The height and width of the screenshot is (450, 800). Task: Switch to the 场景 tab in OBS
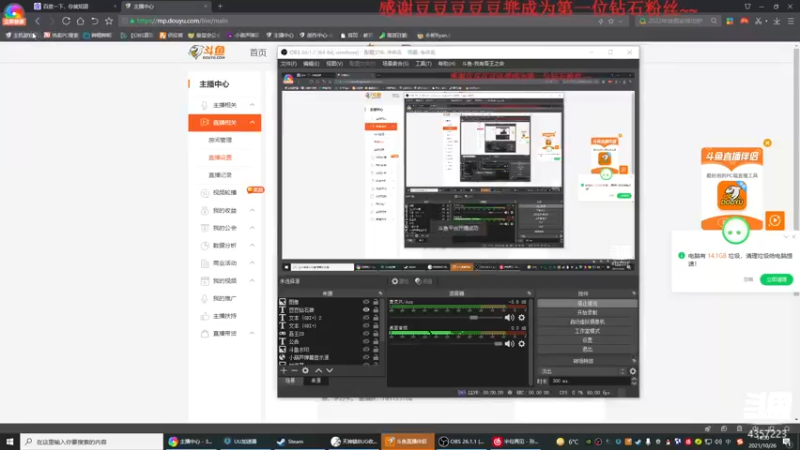[290, 381]
